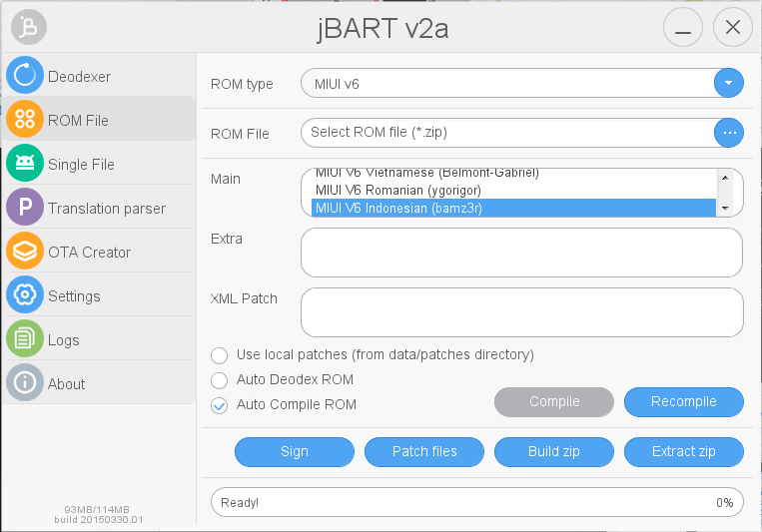Expand the ROM type dropdown arrow

728,83
